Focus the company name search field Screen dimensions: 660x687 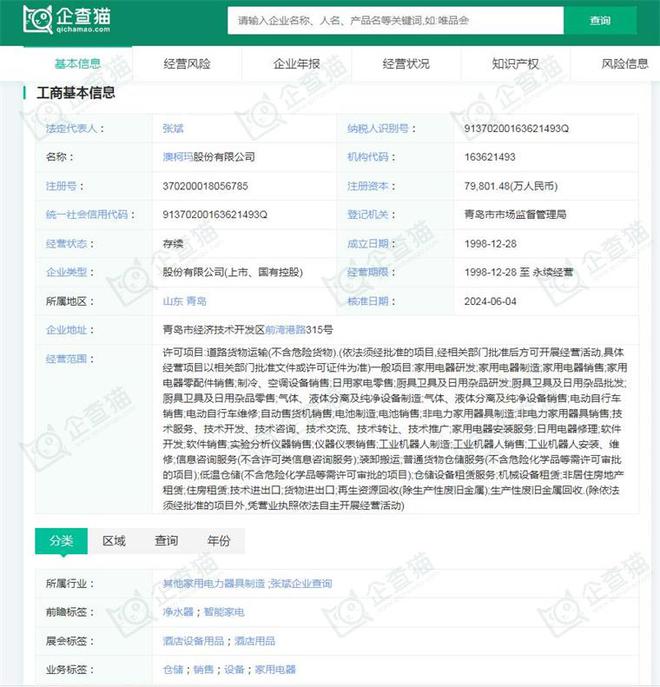395,20
